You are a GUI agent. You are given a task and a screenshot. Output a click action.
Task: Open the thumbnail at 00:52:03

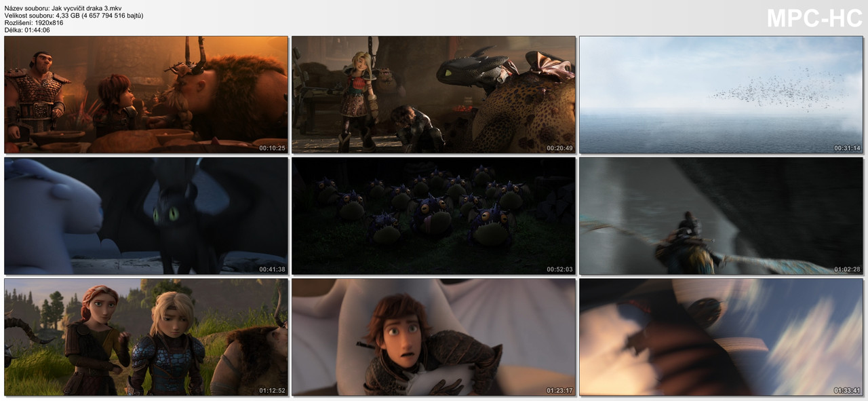(x=433, y=216)
